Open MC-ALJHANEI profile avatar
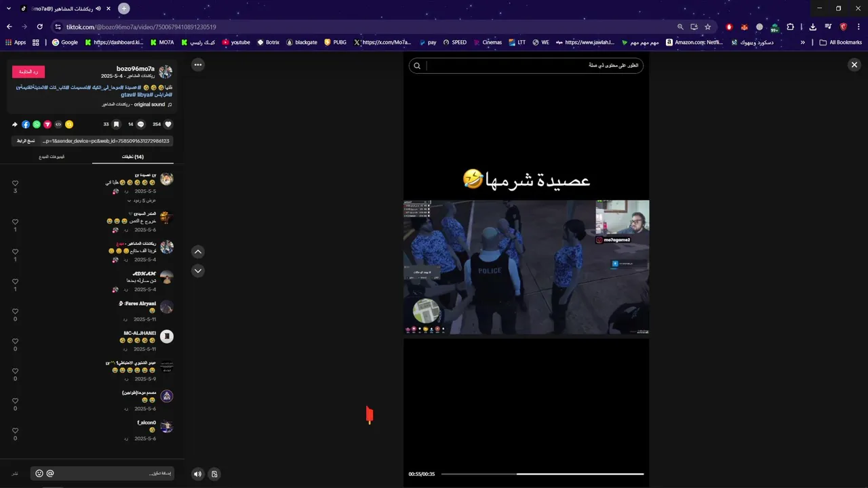 point(167,336)
